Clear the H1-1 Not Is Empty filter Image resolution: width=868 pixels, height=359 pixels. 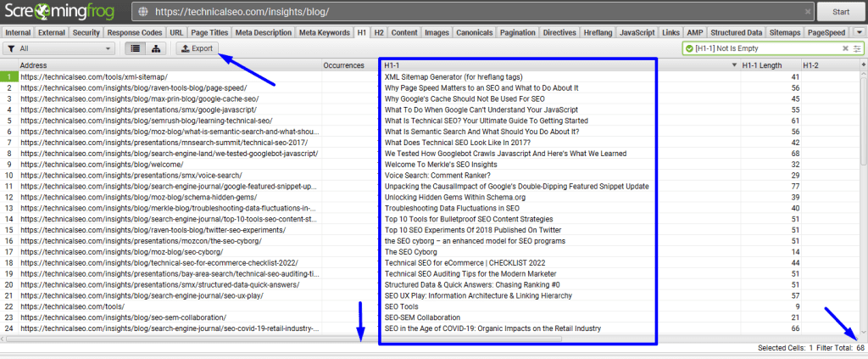coord(844,48)
